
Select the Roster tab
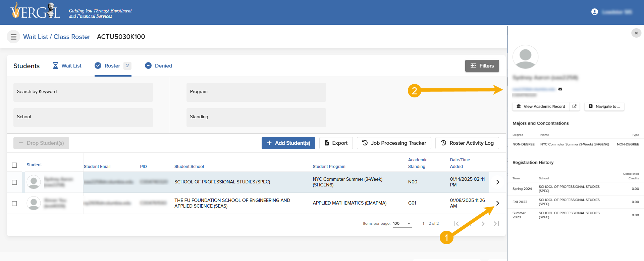[113, 66]
